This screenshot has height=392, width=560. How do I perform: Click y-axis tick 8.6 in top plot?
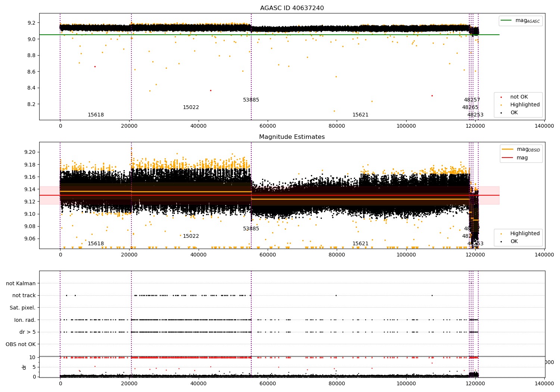coord(31,72)
